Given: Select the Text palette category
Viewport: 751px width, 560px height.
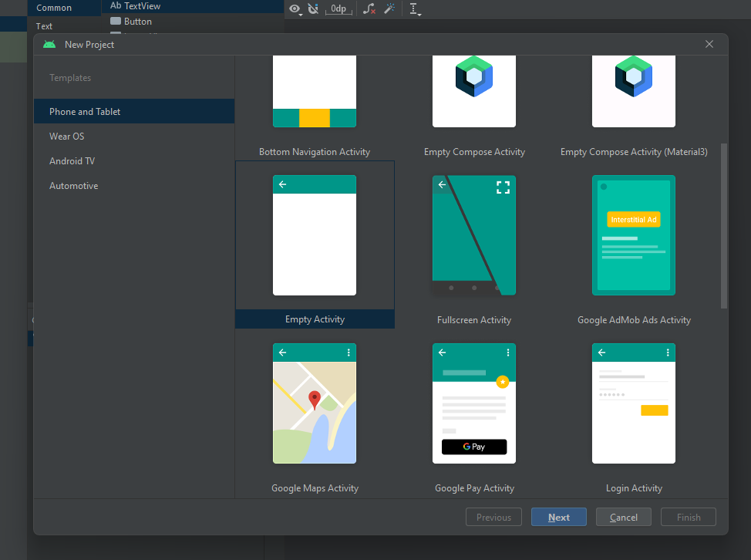Looking at the screenshot, I should 44,26.
